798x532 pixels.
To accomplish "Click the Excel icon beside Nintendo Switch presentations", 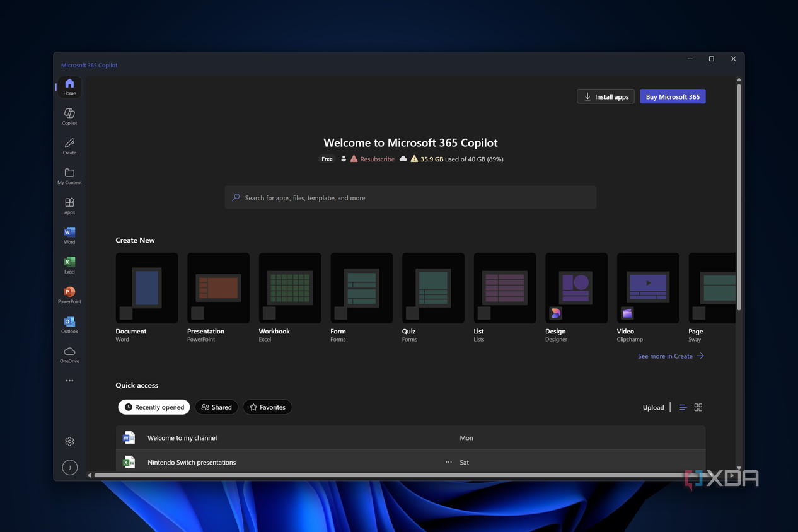I will (129, 462).
